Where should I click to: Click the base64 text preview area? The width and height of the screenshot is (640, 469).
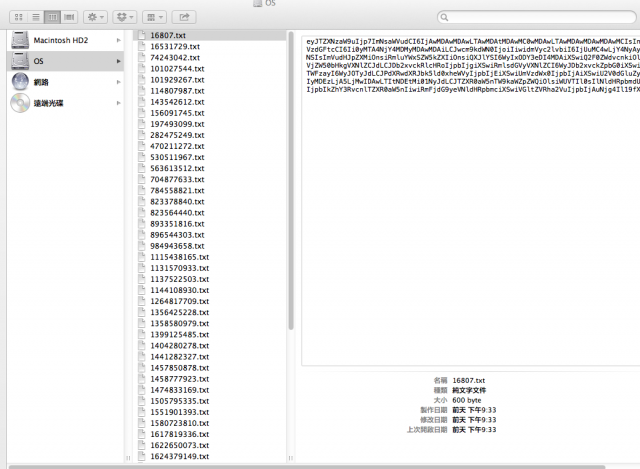pyautogui.click(x=471, y=201)
